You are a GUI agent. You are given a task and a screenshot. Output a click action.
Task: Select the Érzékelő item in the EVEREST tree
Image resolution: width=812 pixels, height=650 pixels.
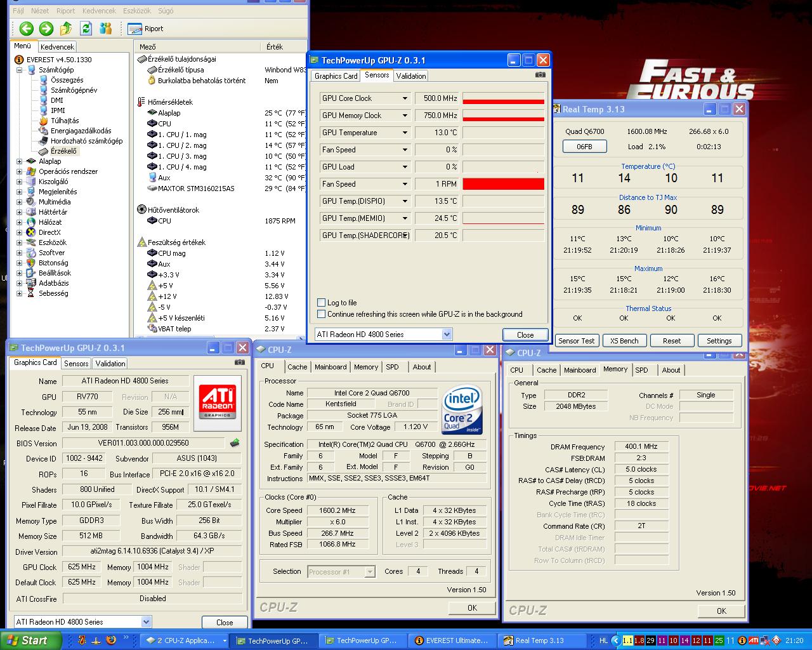coord(63,151)
